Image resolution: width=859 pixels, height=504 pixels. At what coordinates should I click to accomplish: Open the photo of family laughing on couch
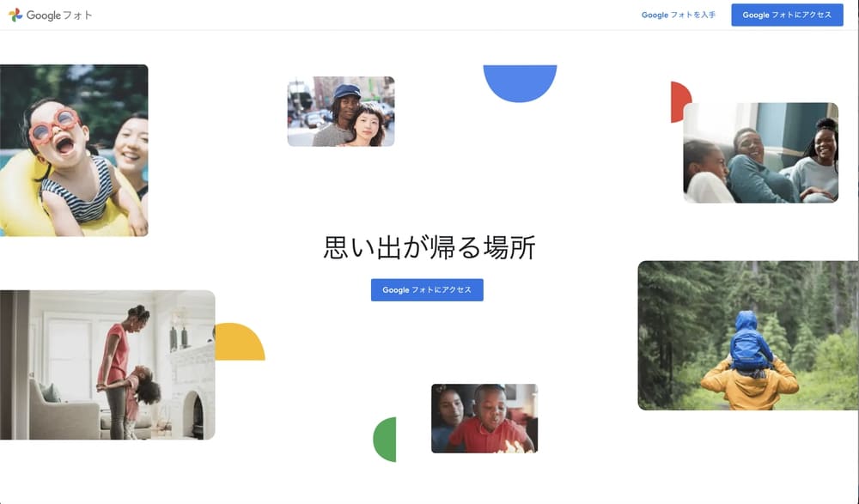[x=760, y=153]
